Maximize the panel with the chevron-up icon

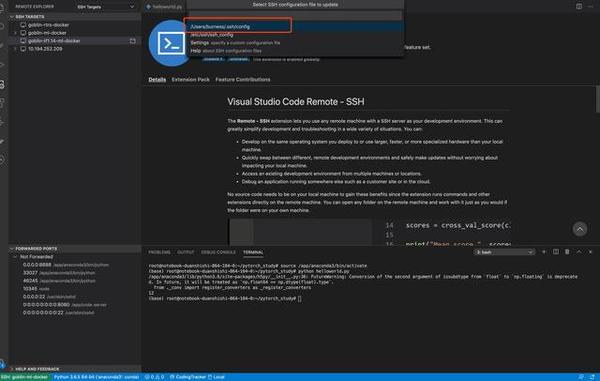point(579,252)
